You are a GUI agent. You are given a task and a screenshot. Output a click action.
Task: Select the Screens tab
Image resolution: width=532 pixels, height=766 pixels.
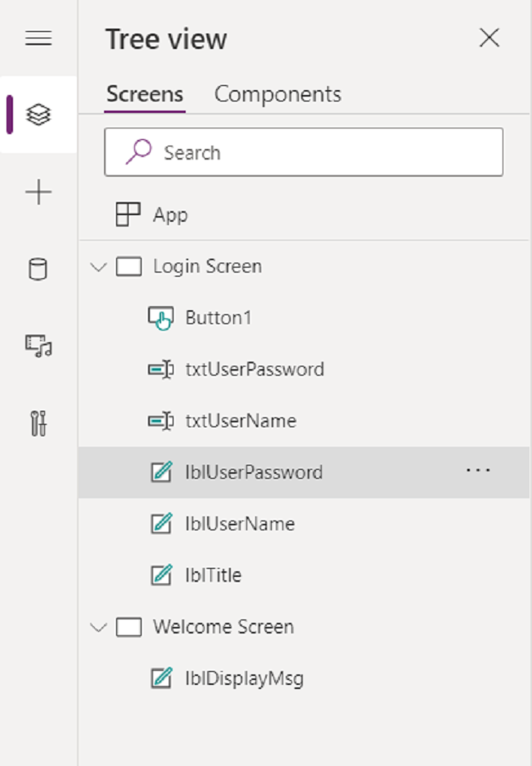tap(144, 94)
